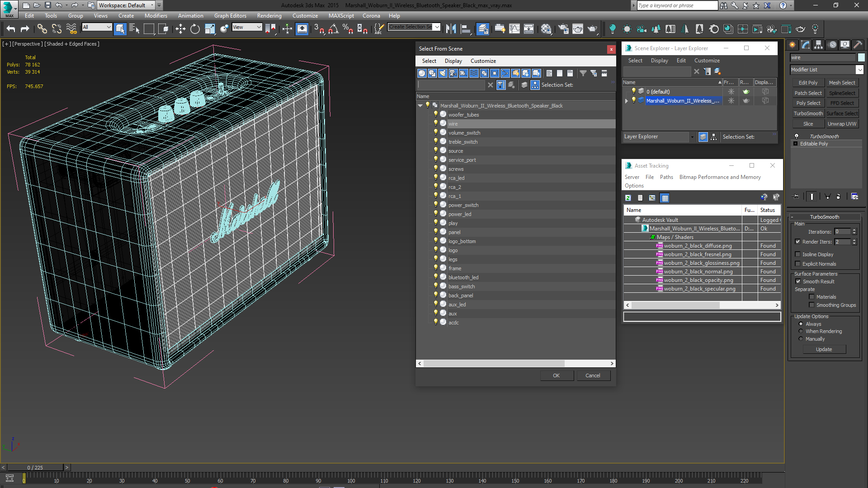The width and height of the screenshot is (868, 488).
Task: Switch to the Motion command panel
Action: 832,44
